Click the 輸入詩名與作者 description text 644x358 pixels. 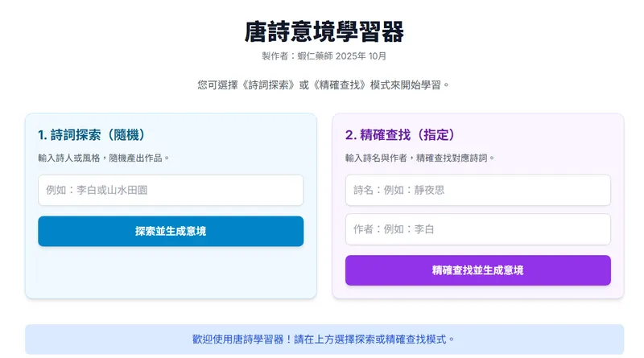point(378,158)
